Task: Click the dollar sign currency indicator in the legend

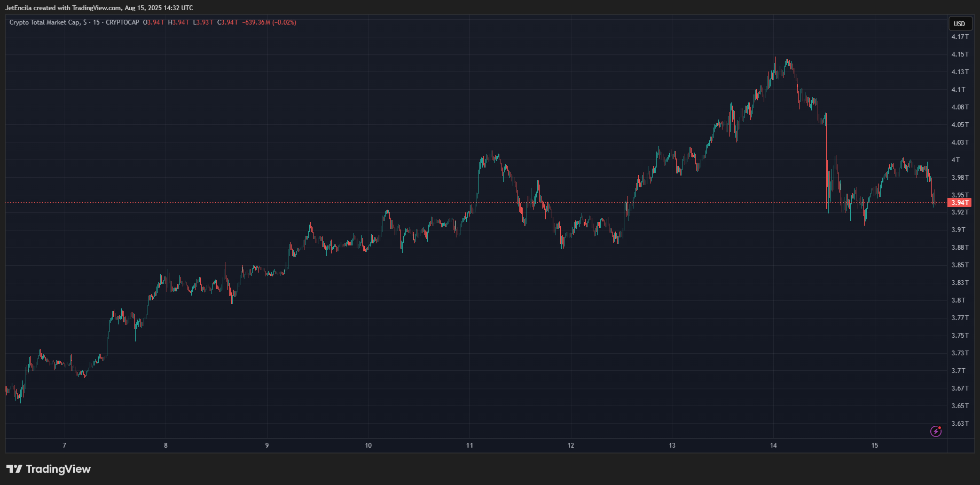Action: click(x=84, y=22)
